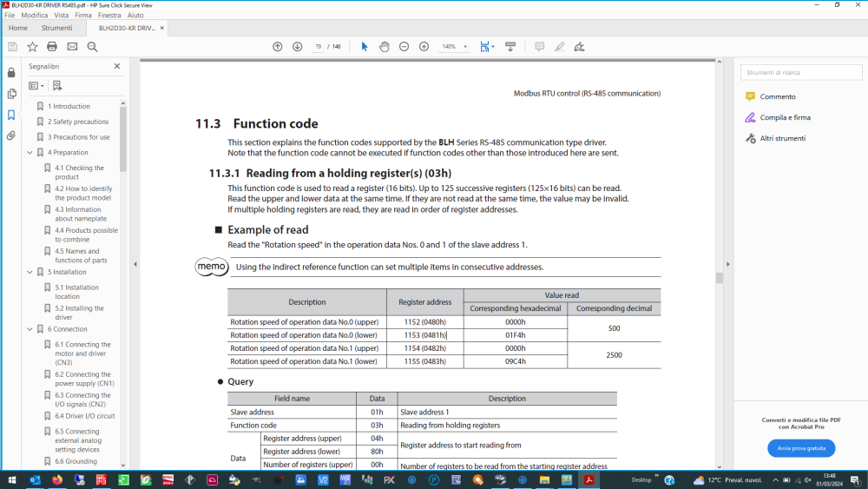Select the hand pan tool
Image resolution: width=868 pixels, height=489 pixels.
(384, 47)
